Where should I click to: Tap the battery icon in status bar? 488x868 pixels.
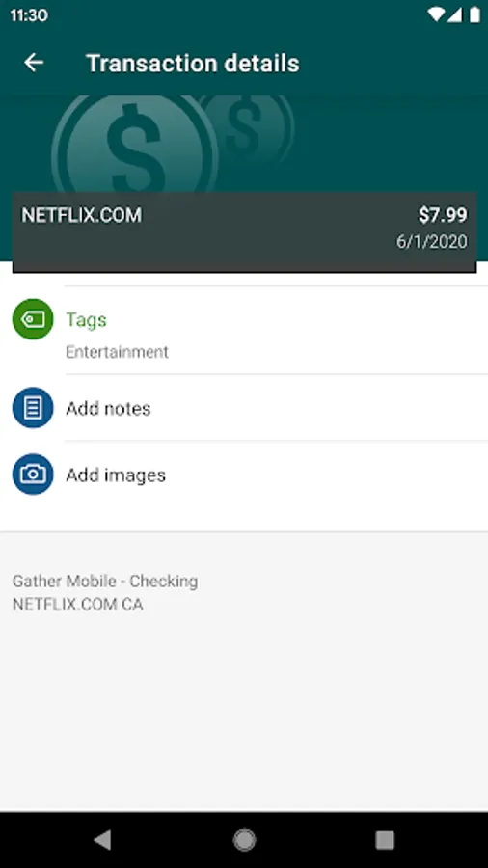[x=474, y=14]
